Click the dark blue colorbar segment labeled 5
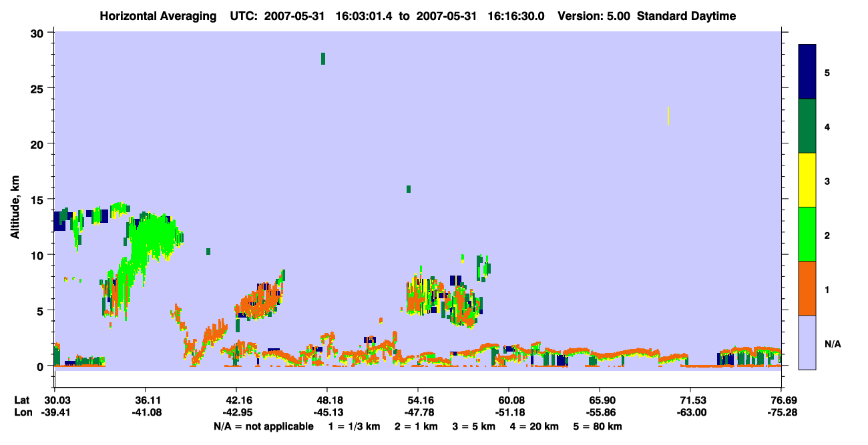The height and width of the screenshot is (445, 868). click(x=807, y=71)
